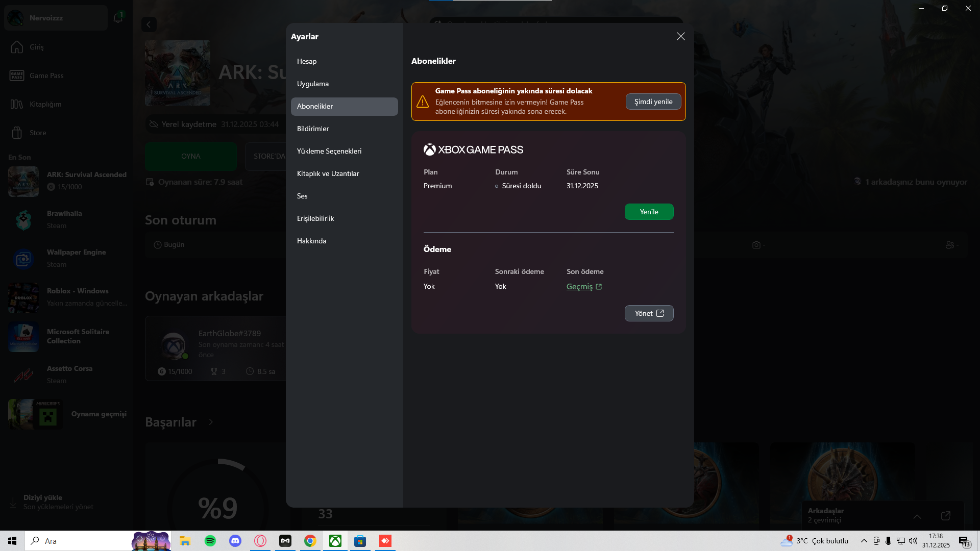Open EarthGlobe#3789 friend card
The width and height of the screenshot is (980, 551).
[215, 348]
